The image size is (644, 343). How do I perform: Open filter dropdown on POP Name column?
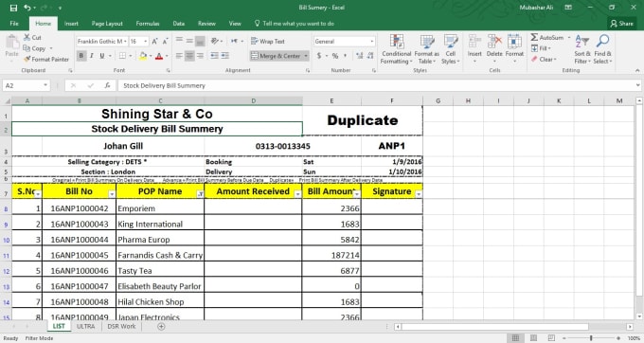click(x=200, y=194)
